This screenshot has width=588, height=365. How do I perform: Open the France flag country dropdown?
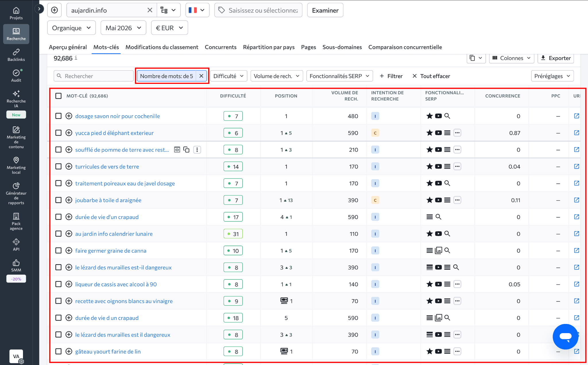pyautogui.click(x=197, y=10)
